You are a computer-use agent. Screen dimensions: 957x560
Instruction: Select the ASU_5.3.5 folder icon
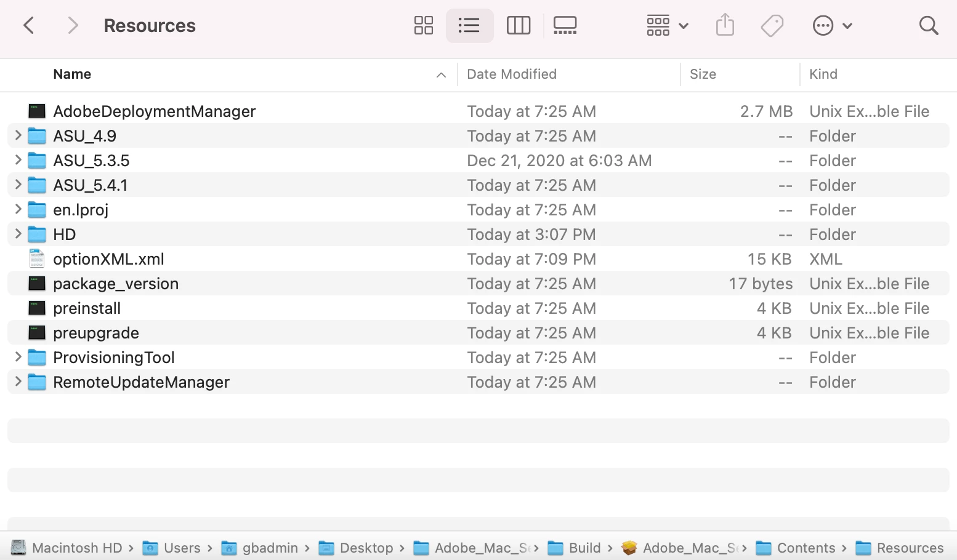tap(37, 160)
